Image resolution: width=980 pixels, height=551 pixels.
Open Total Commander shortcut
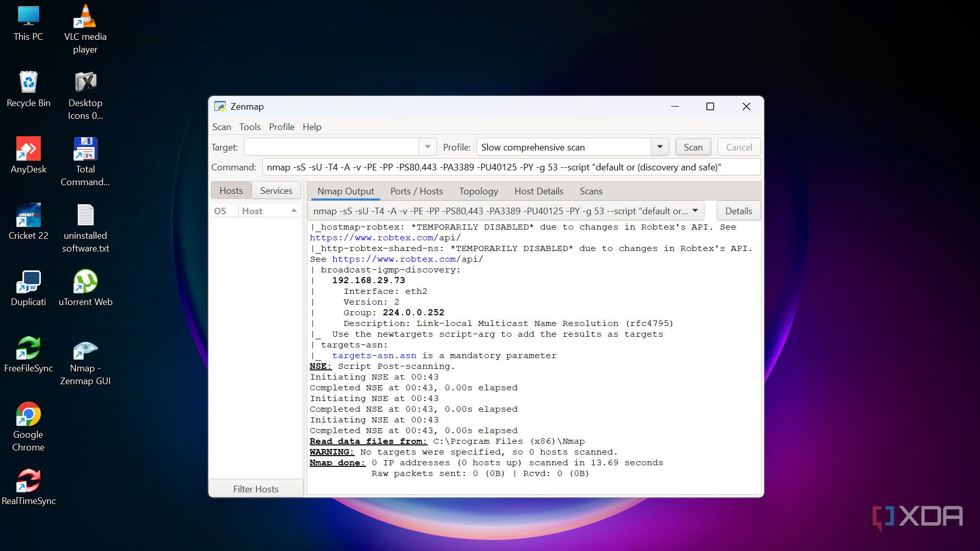pyautogui.click(x=85, y=151)
